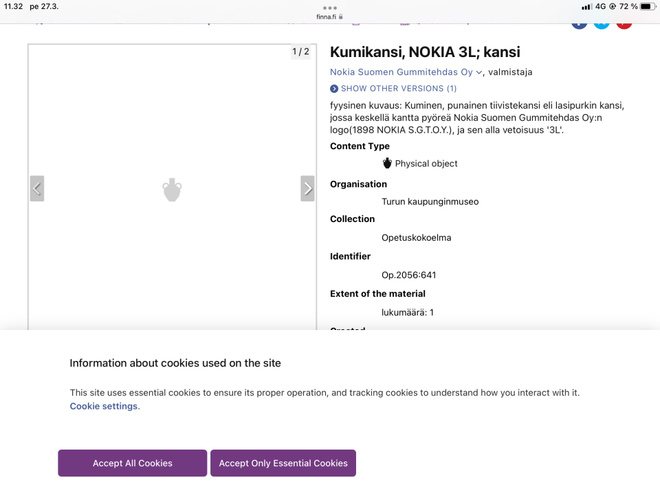Open the vase placeholder image
Viewport: 660px width, 495px height.
[172, 190]
